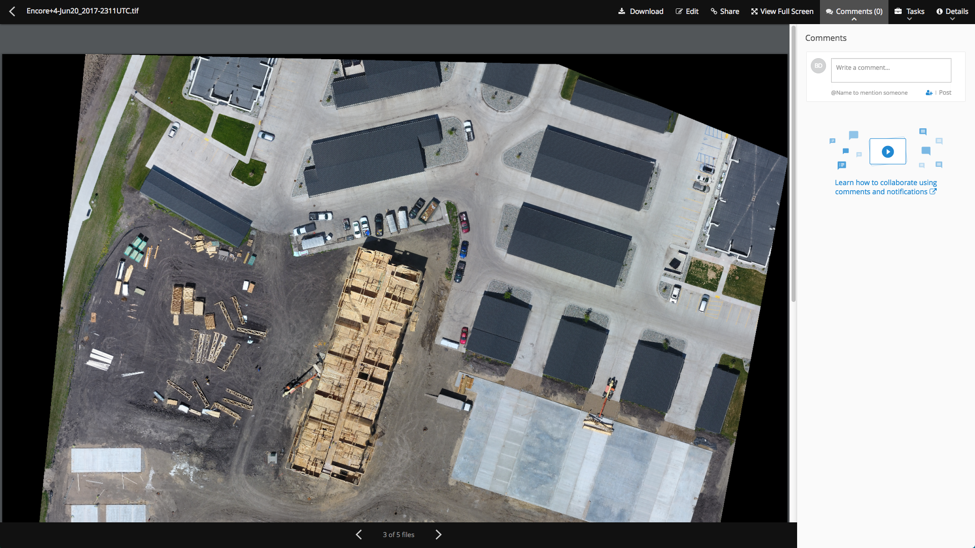Click the Write a comment text field
975x548 pixels.
pos(890,69)
